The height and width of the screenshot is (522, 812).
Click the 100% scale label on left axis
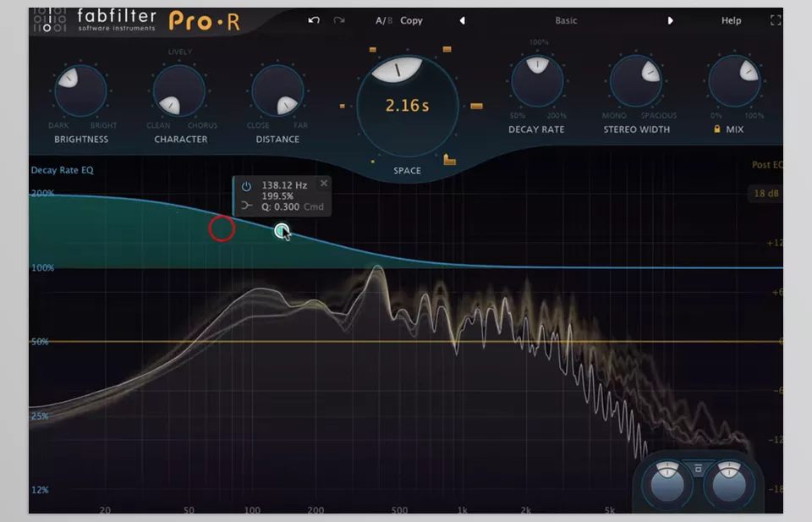[42, 267]
